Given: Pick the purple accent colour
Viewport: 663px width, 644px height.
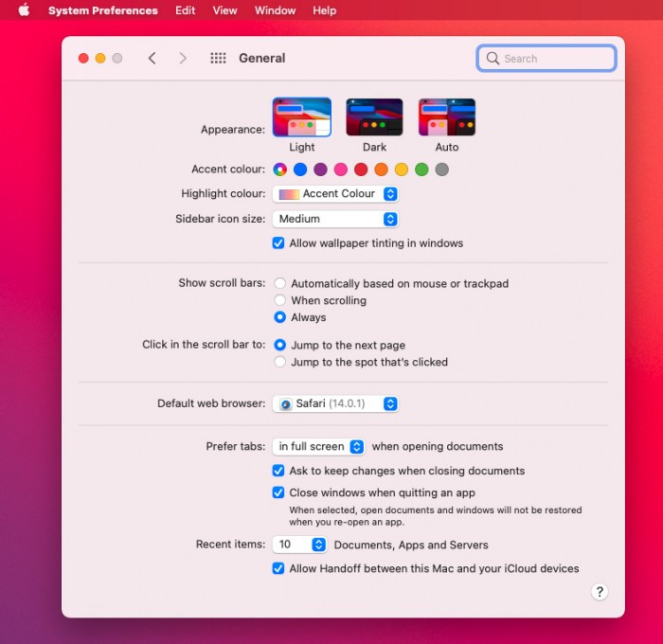Looking at the screenshot, I should (320, 170).
